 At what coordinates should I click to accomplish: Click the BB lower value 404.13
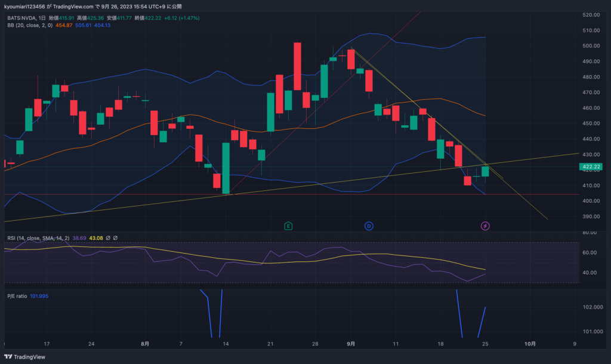coord(102,25)
